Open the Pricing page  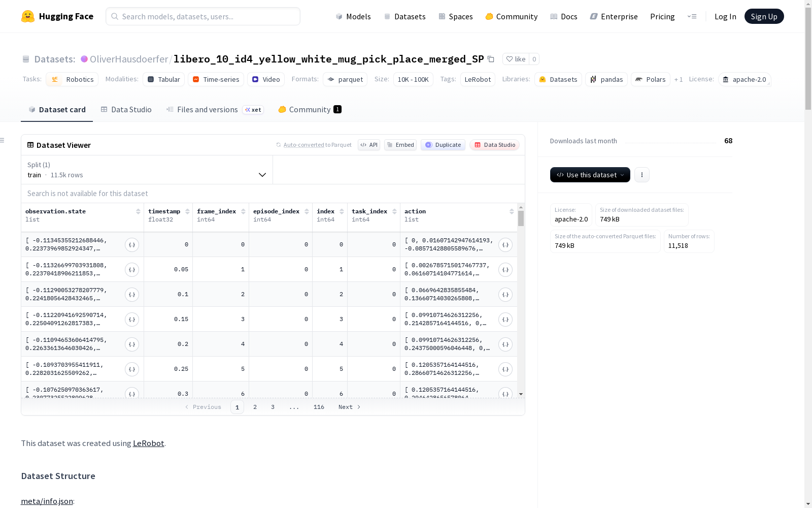662,16
